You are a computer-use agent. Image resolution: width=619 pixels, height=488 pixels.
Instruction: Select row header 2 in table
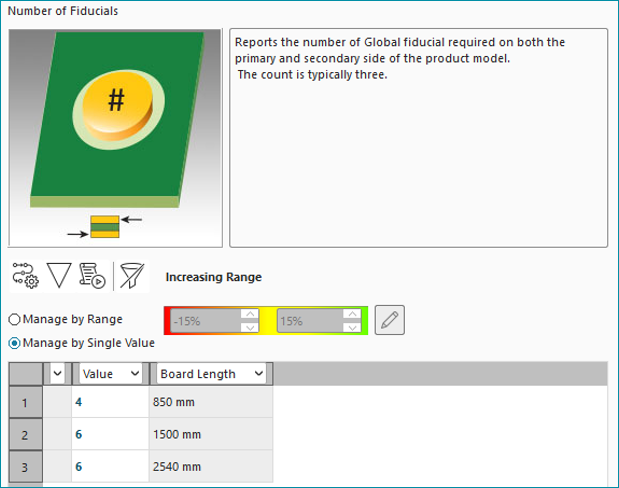click(25, 435)
